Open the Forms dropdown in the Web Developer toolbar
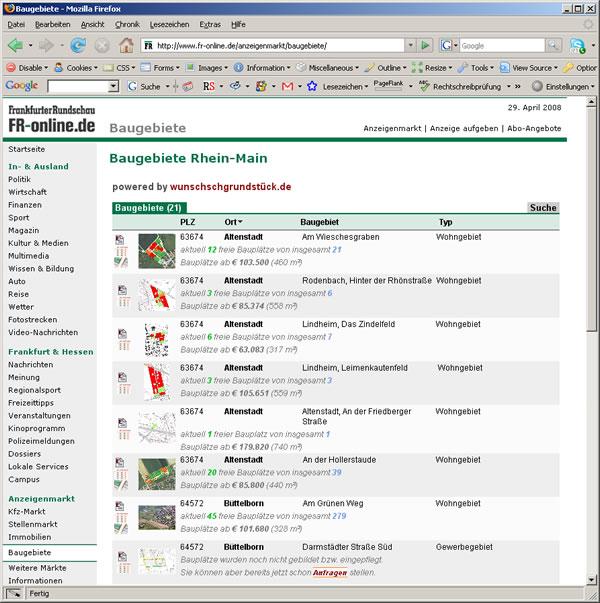 click(x=160, y=68)
